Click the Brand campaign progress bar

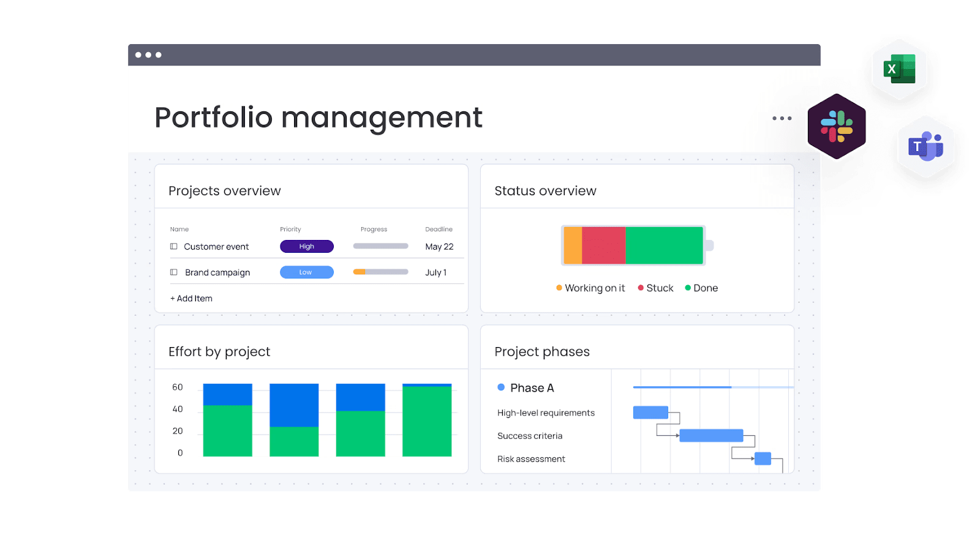(381, 272)
